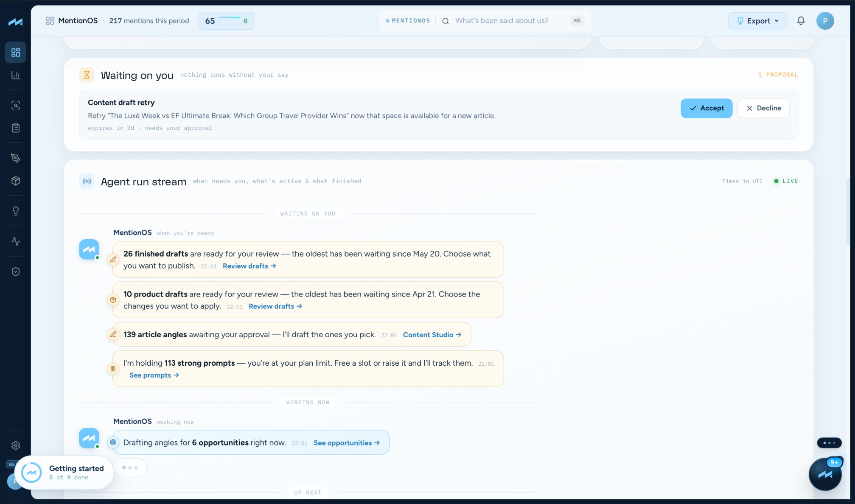The height and width of the screenshot is (504, 855).
Task: Click the "Agent run stream" heading
Action: pyautogui.click(x=143, y=182)
